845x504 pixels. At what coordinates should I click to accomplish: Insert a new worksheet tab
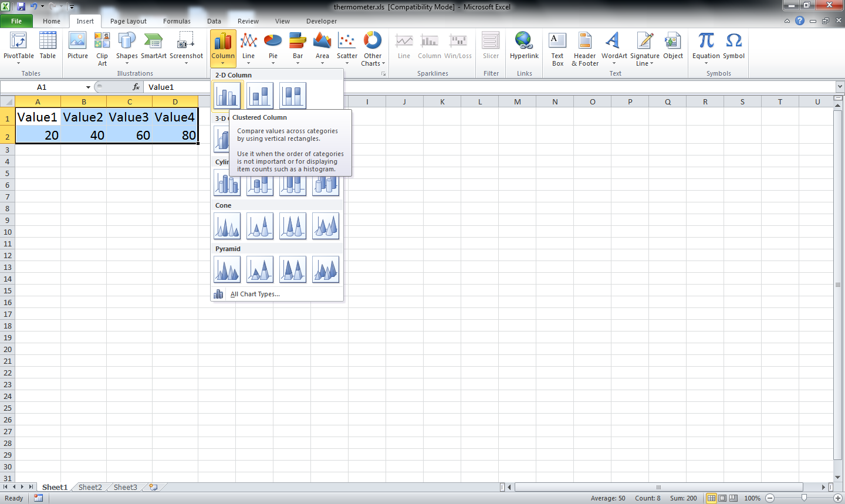154,487
